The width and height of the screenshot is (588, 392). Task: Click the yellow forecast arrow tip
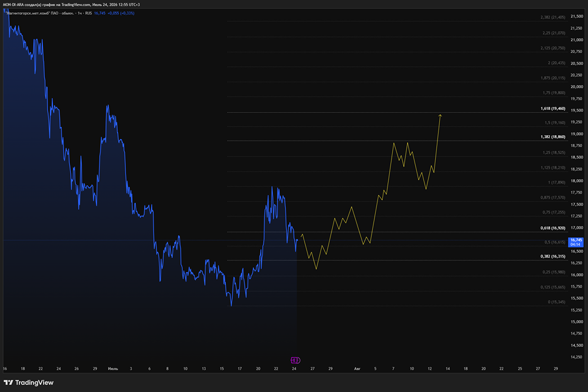(x=440, y=115)
